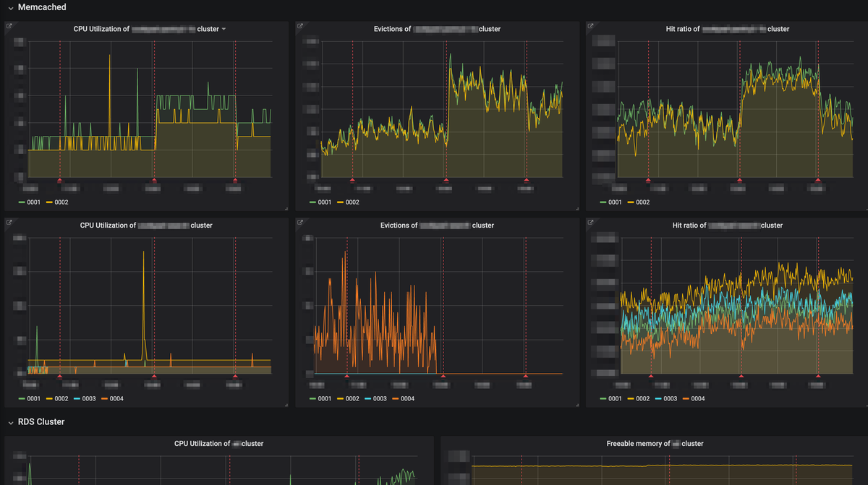This screenshot has height=485, width=868.
Task: Click the RDS Freeable memory panel title
Action: tap(655, 444)
